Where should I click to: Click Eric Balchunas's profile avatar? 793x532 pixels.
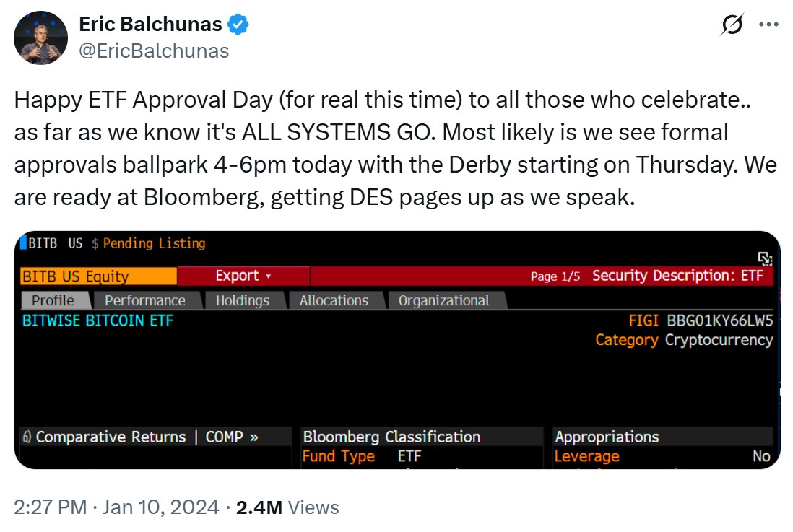(40, 38)
